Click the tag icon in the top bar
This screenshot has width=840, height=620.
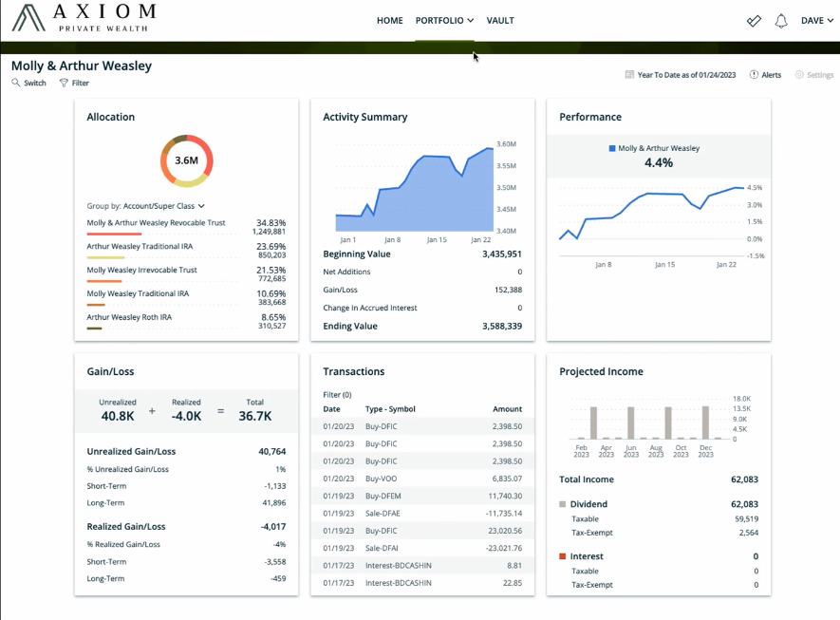tap(753, 20)
